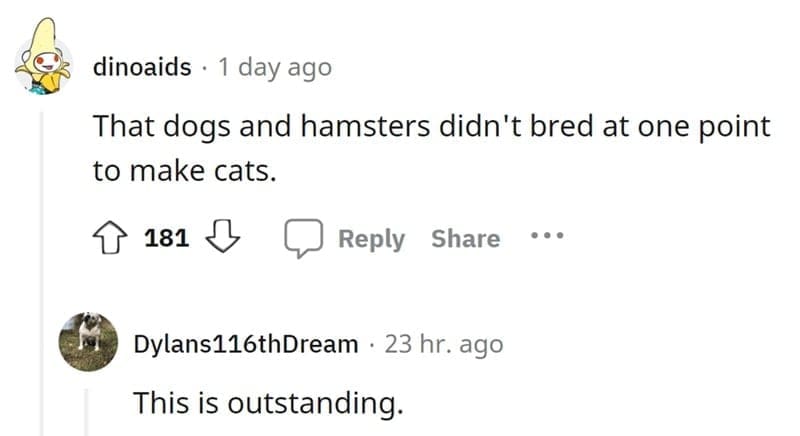Click the Reply text label
The image size is (800, 436).
371,239
